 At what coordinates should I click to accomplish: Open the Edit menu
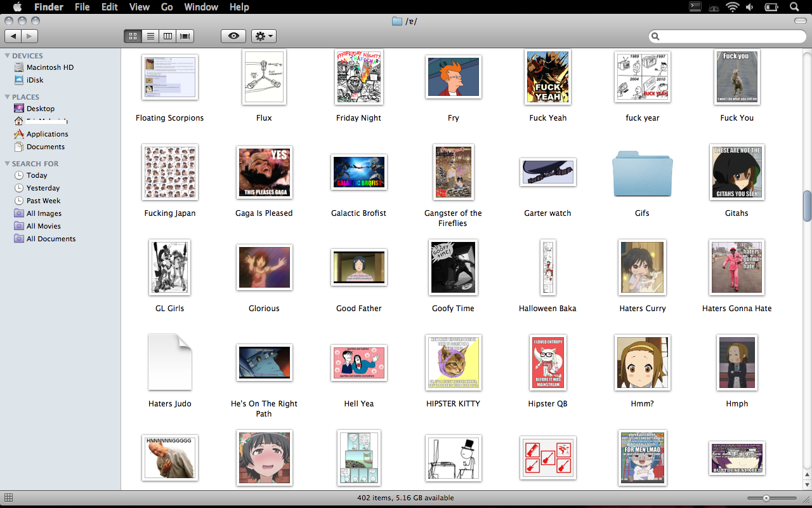coord(110,7)
